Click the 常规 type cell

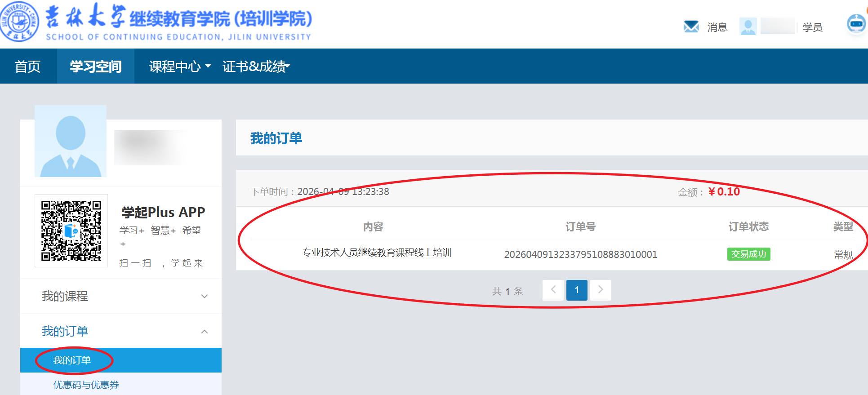point(843,255)
